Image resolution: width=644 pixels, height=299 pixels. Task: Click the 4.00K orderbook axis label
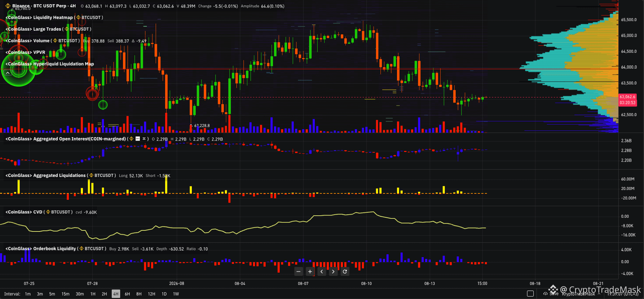coord(626,250)
